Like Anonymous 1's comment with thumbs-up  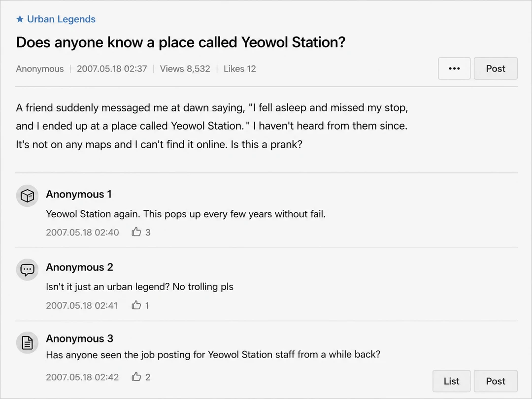click(x=136, y=232)
